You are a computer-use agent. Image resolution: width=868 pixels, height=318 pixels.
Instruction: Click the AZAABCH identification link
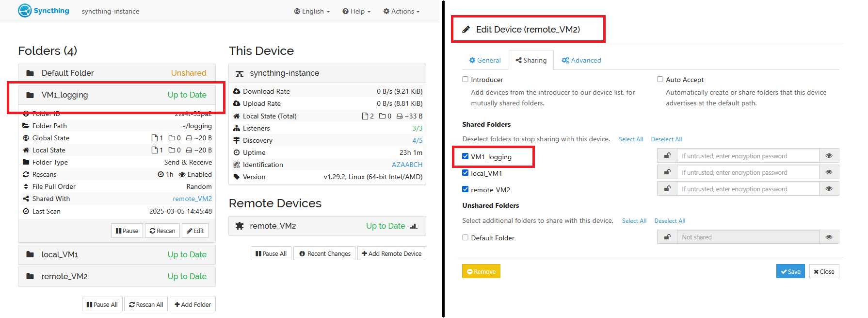point(407,165)
